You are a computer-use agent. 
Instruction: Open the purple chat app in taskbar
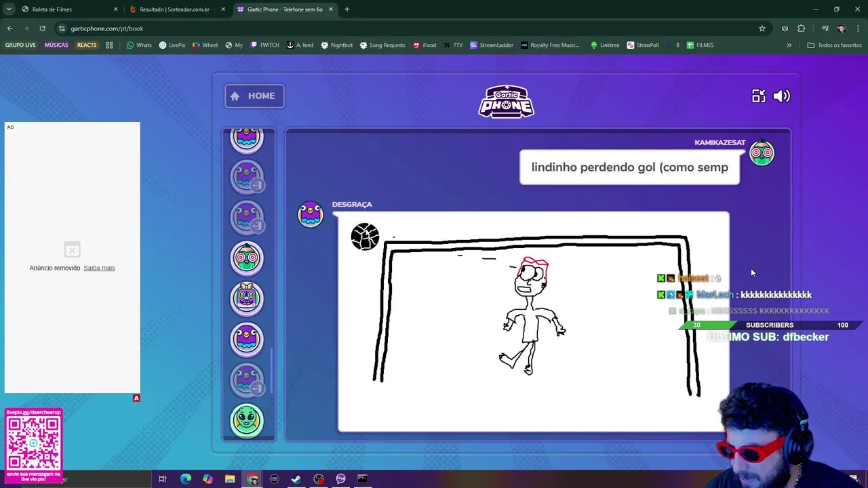(340, 479)
